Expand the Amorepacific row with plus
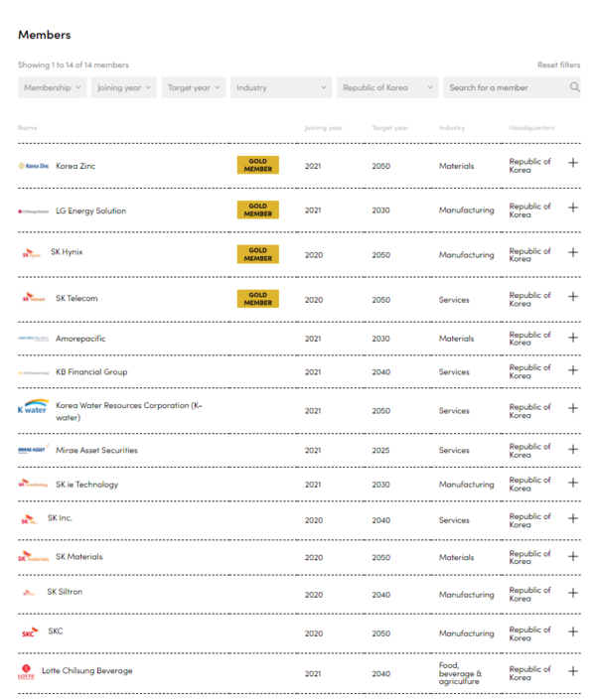The width and height of the screenshot is (596, 700). [573, 337]
